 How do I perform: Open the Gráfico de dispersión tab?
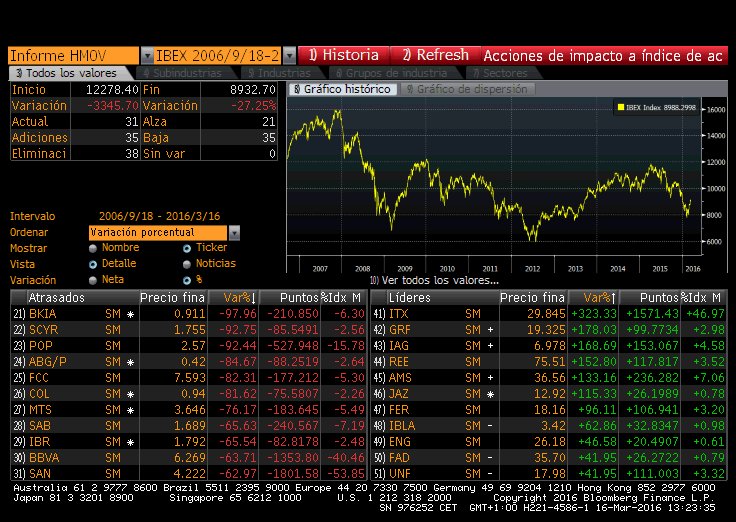coord(467,89)
